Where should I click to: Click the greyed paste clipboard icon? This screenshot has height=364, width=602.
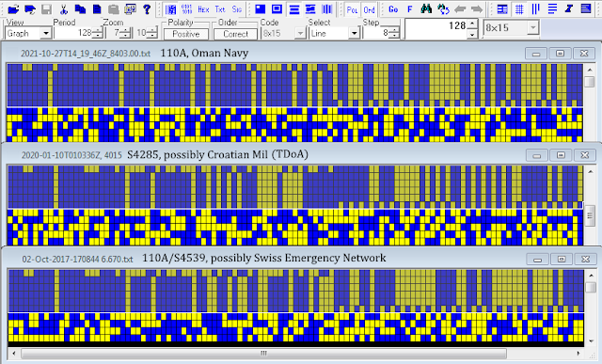[x=113, y=8]
